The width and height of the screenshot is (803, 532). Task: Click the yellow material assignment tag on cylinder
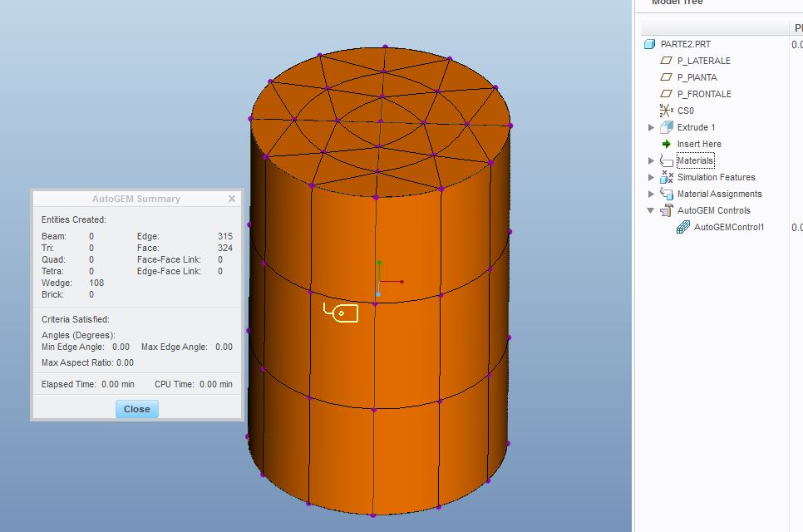click(x=341, y=313)
